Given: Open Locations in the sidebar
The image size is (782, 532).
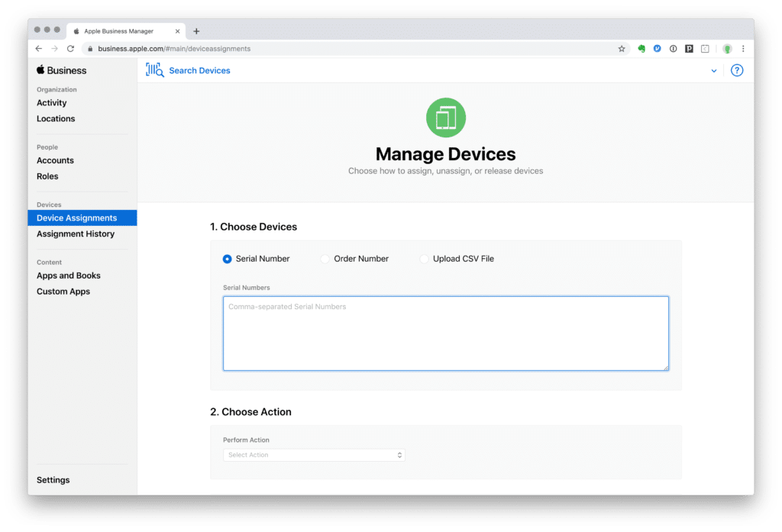Looking at the screenshot, I should [56, 118].
